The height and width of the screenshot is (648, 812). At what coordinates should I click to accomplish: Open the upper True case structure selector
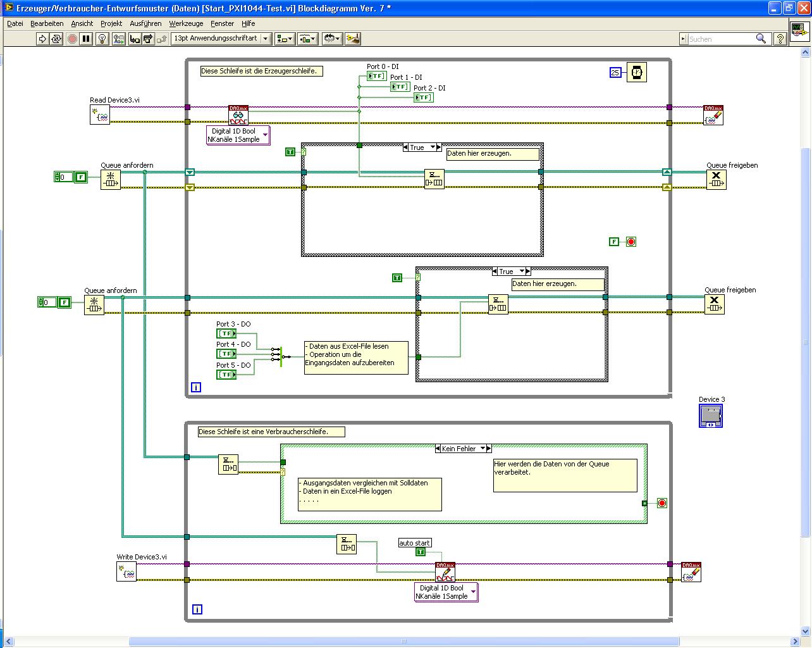(422, 147)
